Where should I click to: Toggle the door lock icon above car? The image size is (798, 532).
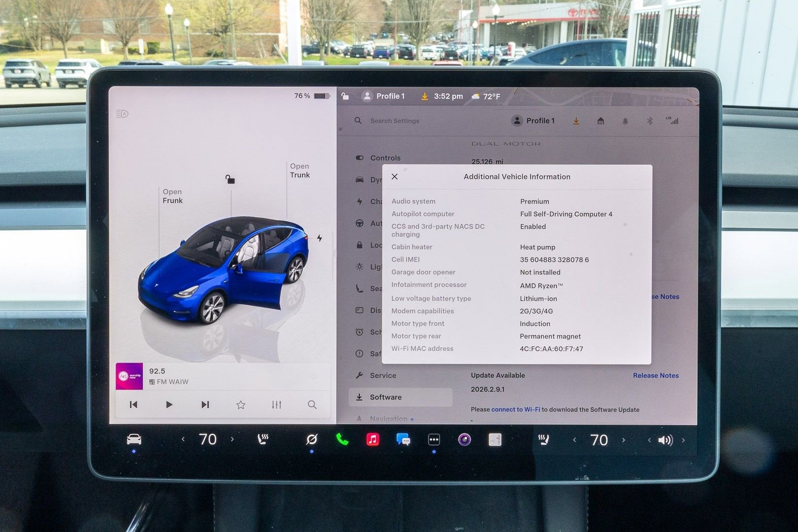point(230,179)
